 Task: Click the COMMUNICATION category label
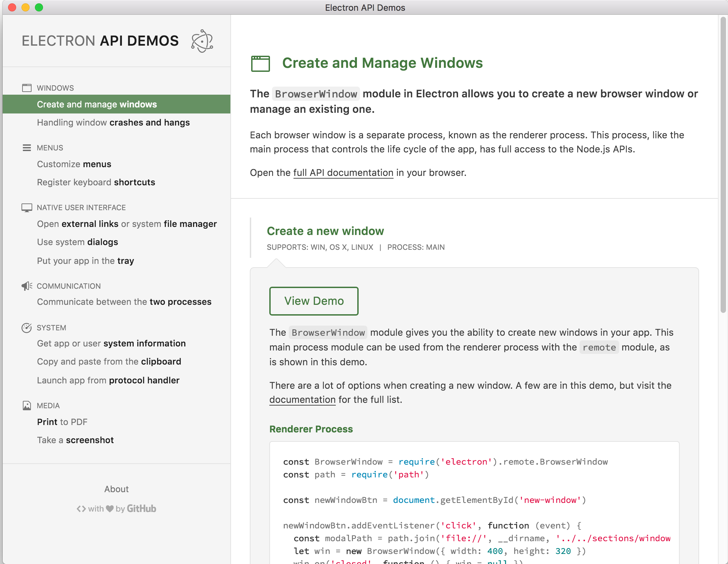pyautogui.click(x=69, y=286)
